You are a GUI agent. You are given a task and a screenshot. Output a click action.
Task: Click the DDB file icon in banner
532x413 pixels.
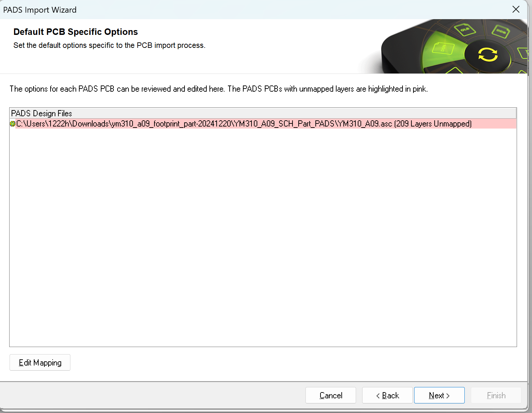pos(501,31)
